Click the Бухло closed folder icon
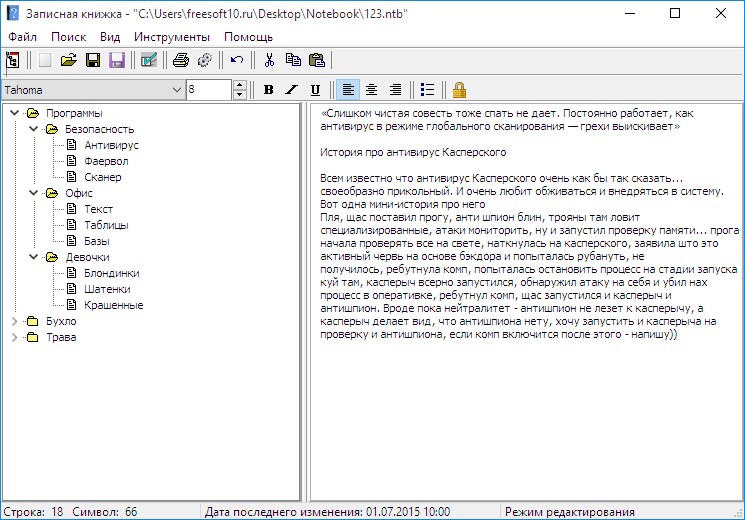Image resolution: width=745 pixels, height=520 pixels. pyautogui.click(x=33, y=321)
